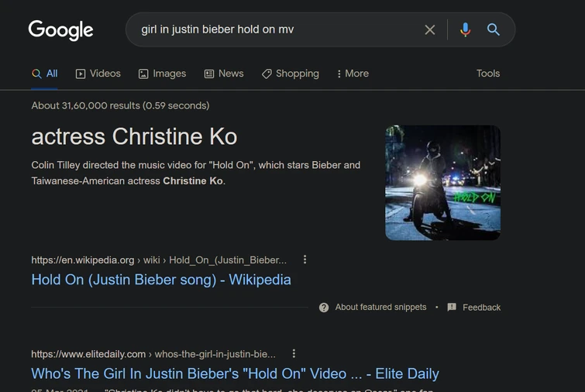Switch to Images tab
585x392 pixels.
(162, 74)
